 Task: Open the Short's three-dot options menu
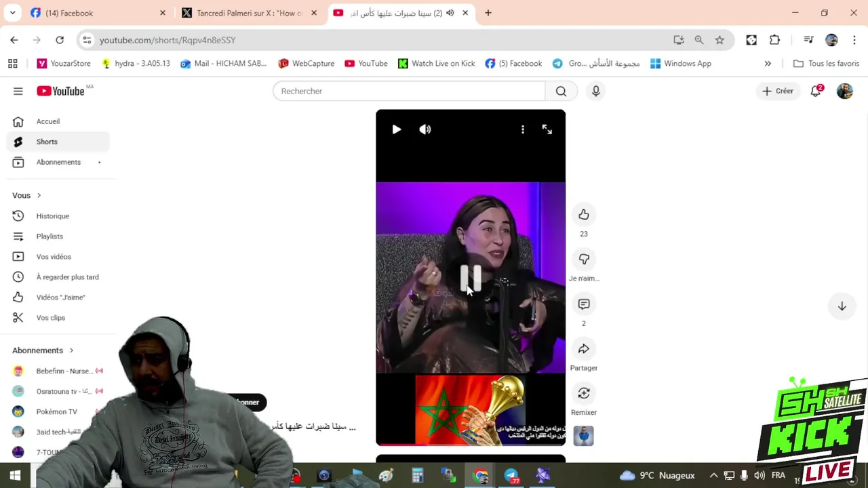click(523, 129)
